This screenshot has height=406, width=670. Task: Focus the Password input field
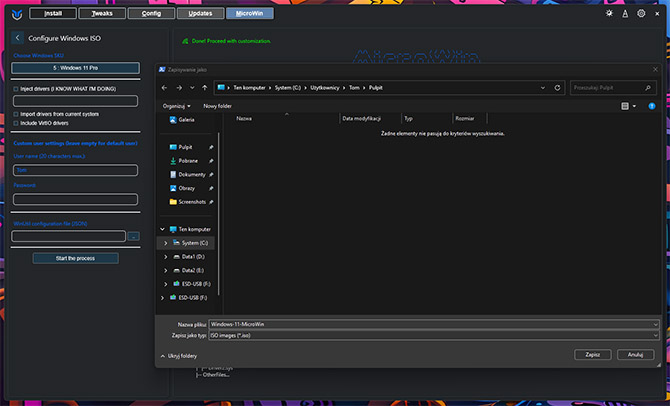(x=76, y=199)
